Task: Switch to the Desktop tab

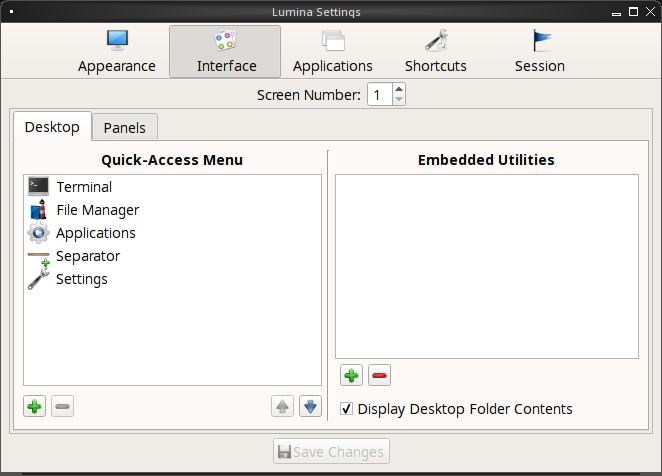Action: click(x=52, y=127)
